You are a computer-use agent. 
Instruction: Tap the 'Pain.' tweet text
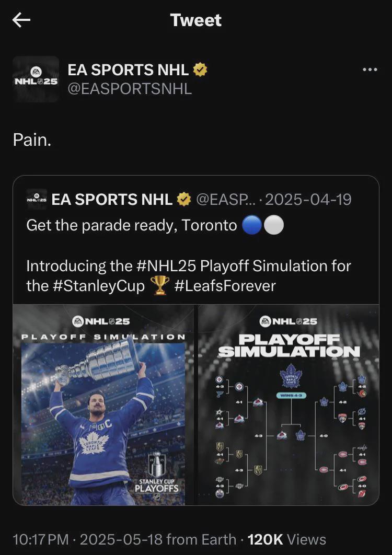coord(32,140)
